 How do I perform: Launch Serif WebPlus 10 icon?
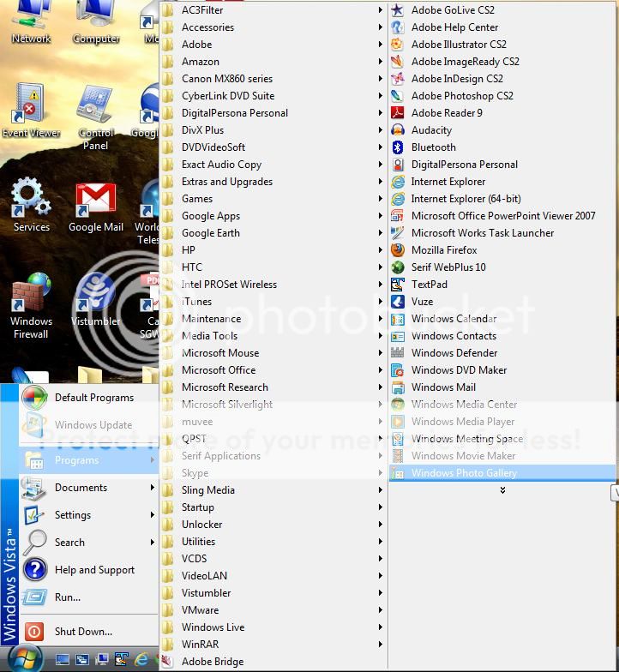398,267
